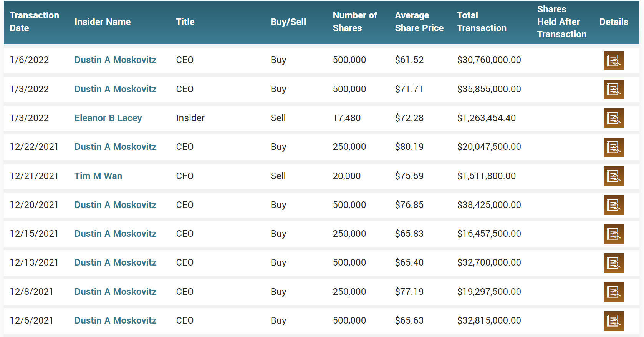Sort by Total Transaction column header
Viewport: 644px width, 337px height.
(482, 22)
